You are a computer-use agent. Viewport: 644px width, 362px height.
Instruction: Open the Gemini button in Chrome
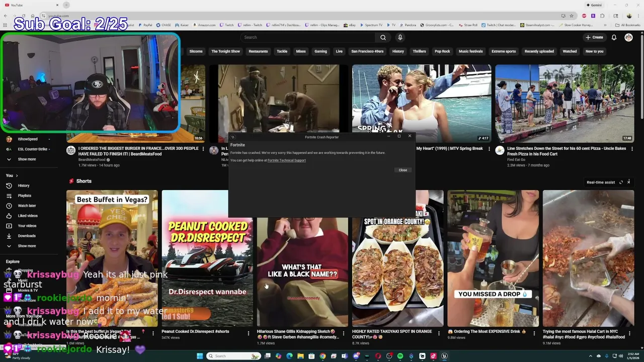pyautogui.click(x=594, y=5)
